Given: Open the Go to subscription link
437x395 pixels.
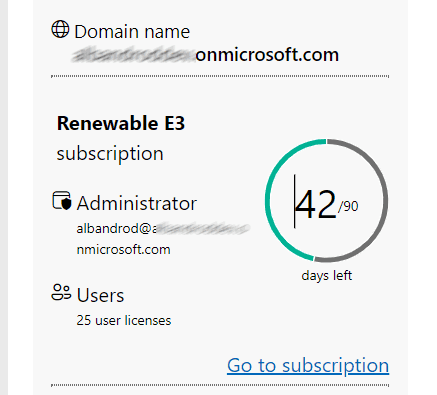Looking at the screenshot, I should click(x=308, y=366).
